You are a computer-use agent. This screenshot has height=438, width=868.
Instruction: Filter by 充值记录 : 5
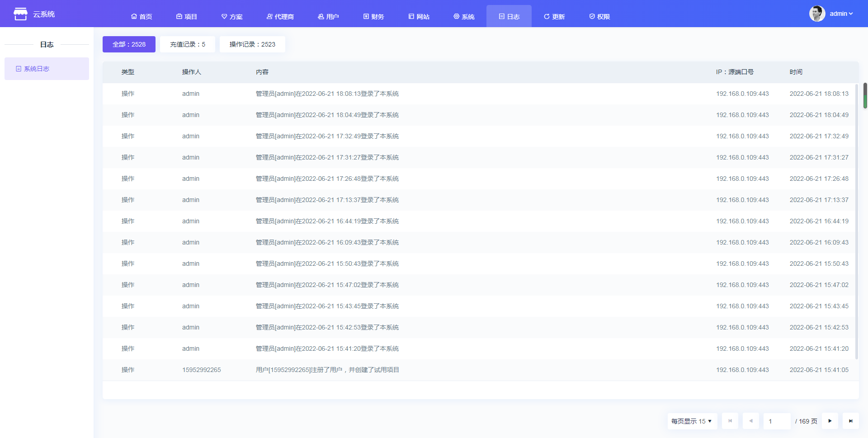(x=188, y=44)
